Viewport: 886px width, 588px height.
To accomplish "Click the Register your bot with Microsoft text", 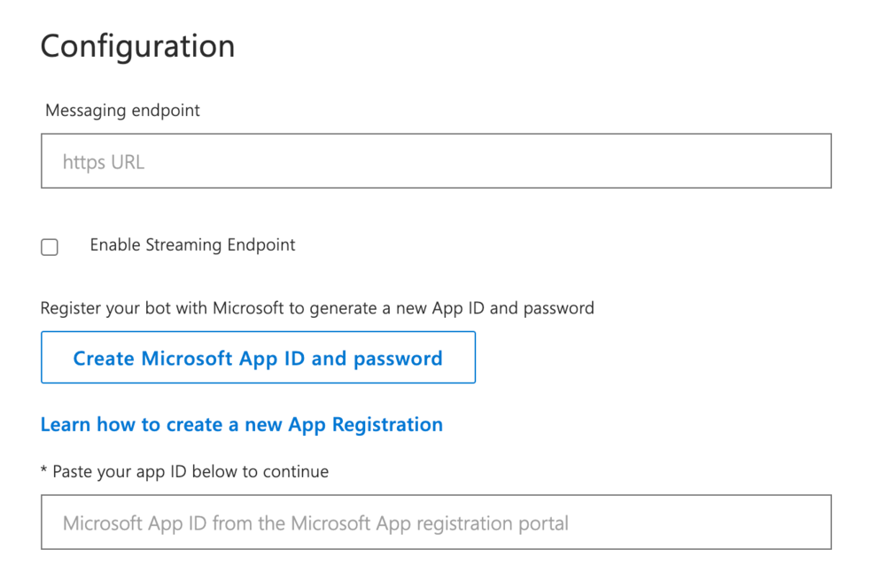I will [x=316, y=308].
